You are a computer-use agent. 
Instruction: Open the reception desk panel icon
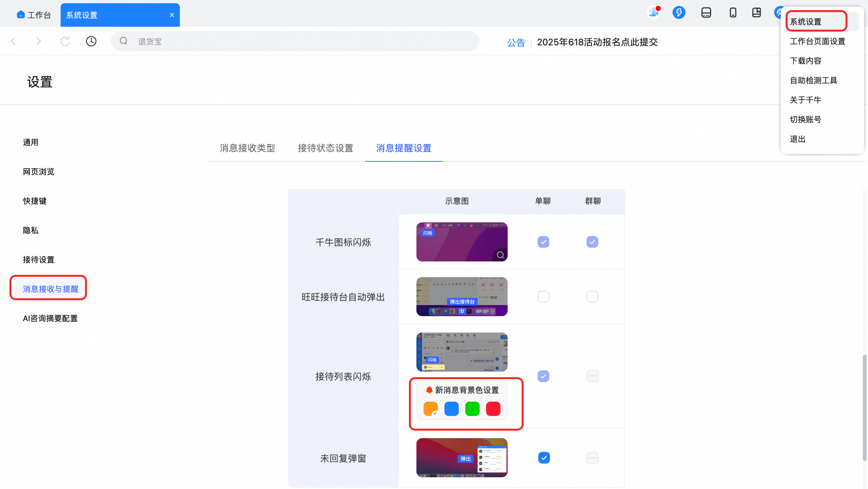(706, 13)
